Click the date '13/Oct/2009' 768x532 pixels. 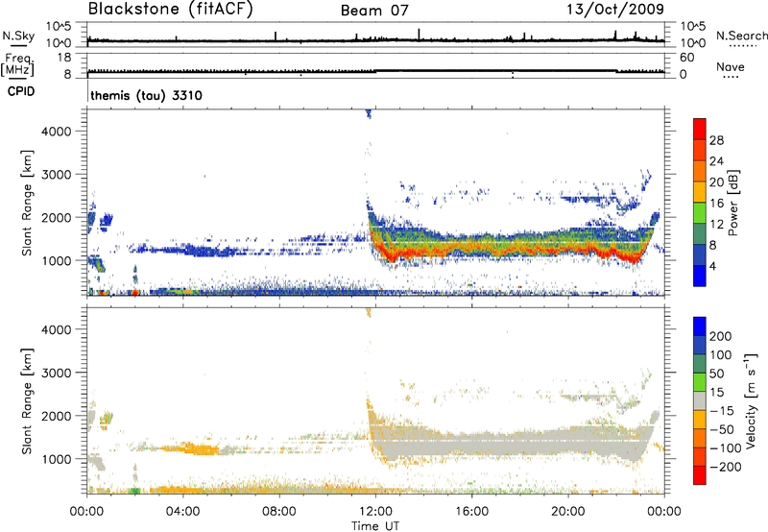coord(615,10)
